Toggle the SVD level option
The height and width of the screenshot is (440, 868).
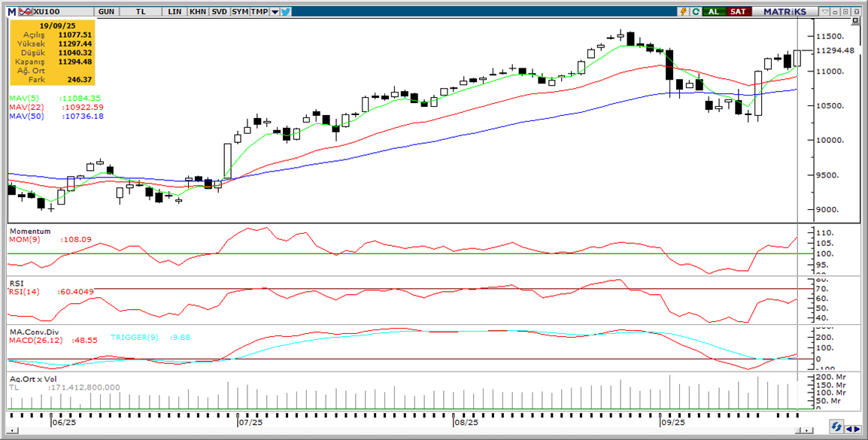click(219, 12)
